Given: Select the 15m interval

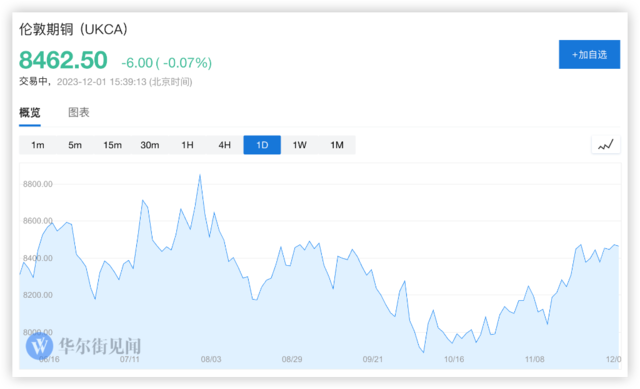Looking at the screenshot, I should (x=112, y=145).
